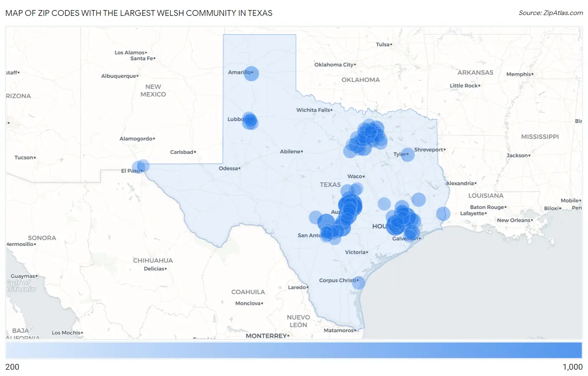Screen dimensions: 588x376
Task: Click the Waco city label
Action: pyautogui.click(x=355, y=176)
